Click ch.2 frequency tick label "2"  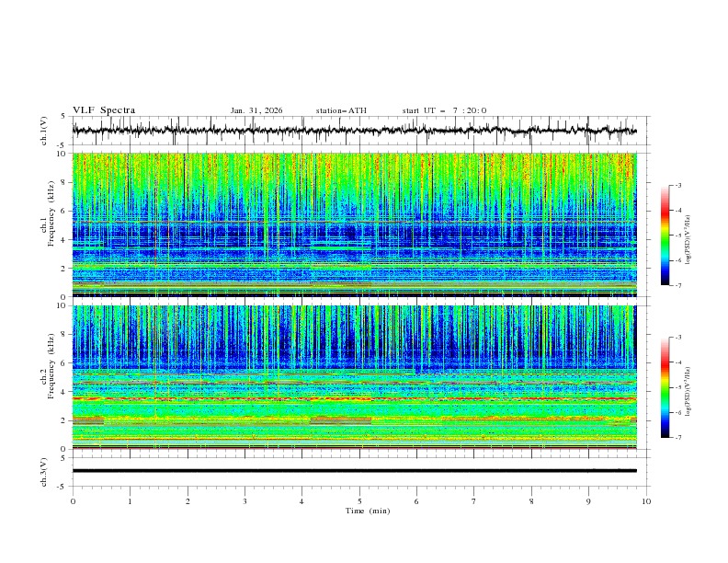point(64,420)
